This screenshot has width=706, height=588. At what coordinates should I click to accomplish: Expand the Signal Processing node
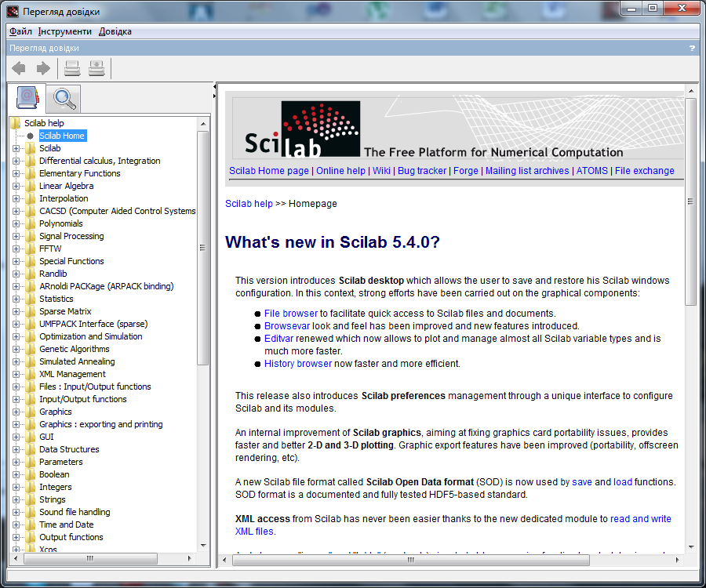coord(16,236)
